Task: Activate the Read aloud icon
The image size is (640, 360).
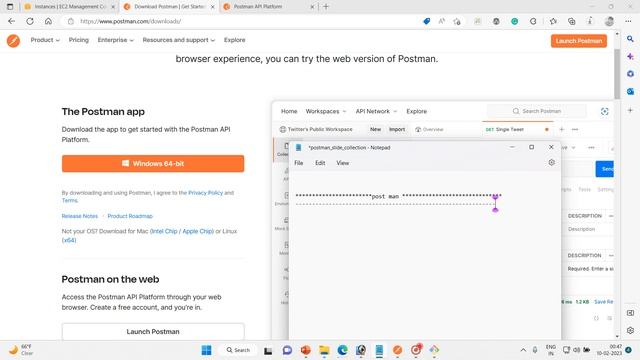Action: pos(442,21)
